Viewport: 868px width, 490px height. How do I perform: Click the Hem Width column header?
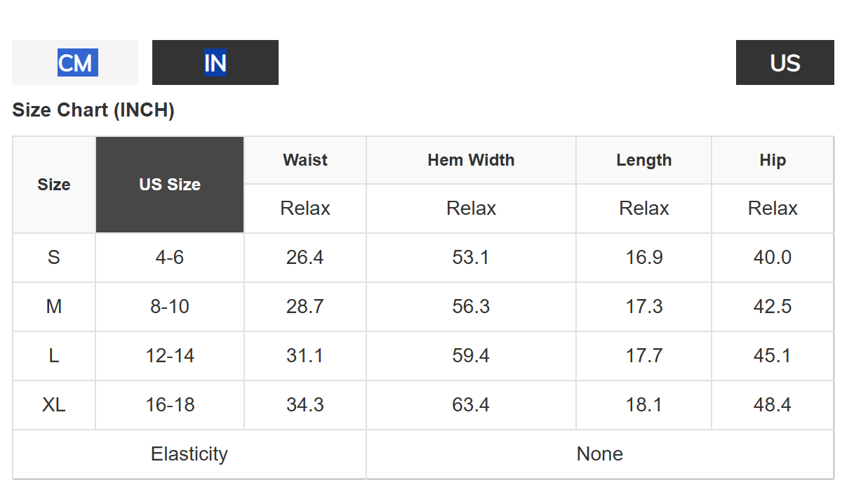click(472, 160)
